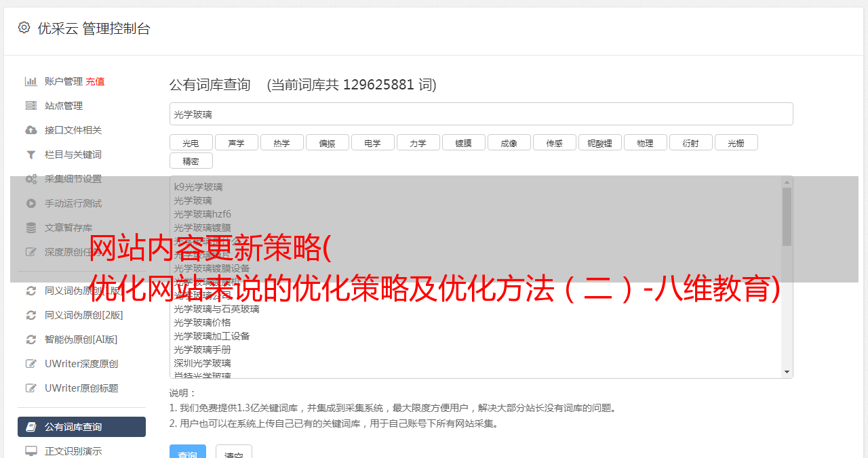Click the 传感 tag button
Screen dimensions: 868x458
[x=555, y=142]
